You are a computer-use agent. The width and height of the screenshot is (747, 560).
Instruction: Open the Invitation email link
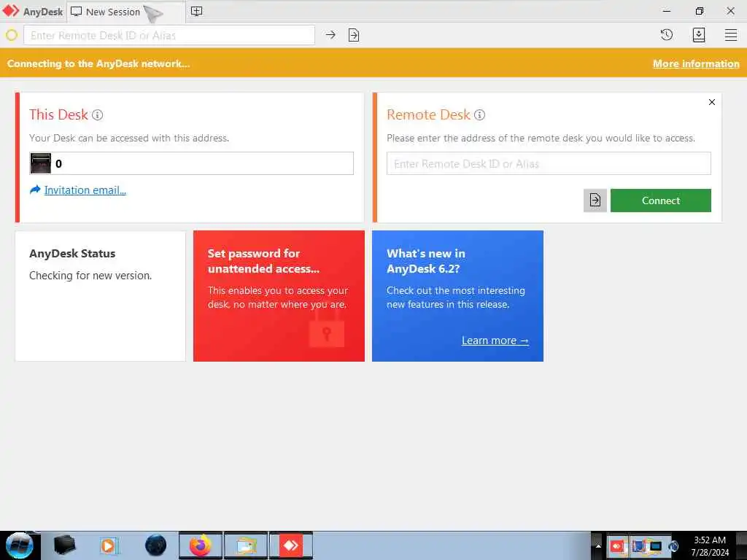85,190
